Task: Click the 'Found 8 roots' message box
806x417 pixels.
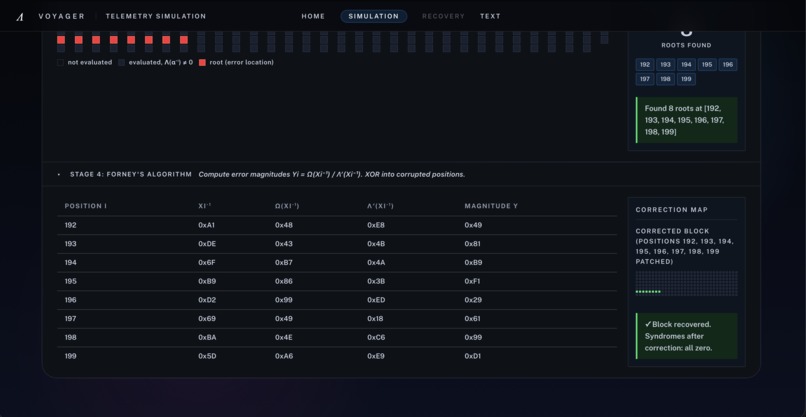Action: [x=686, y=120]
